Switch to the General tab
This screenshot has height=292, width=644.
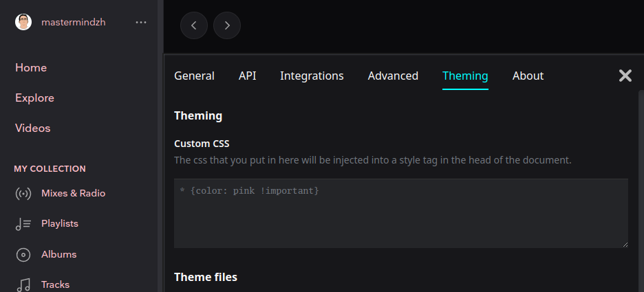point(194,76)
